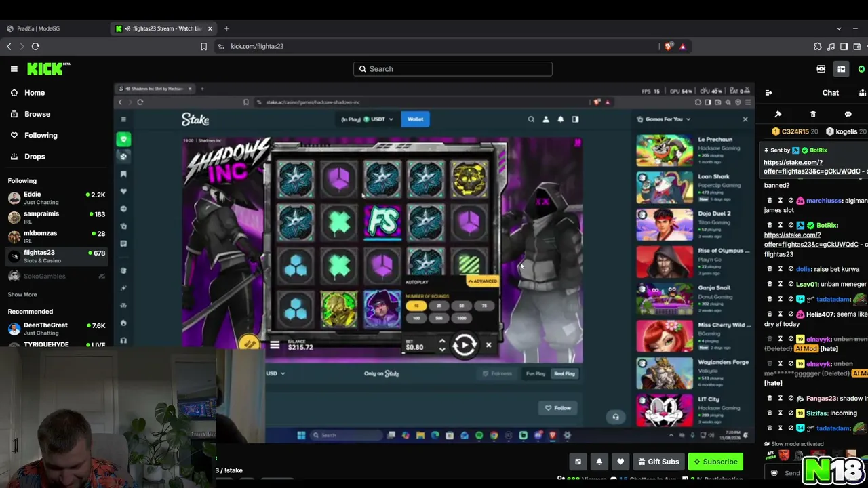
Task: Open mkbomzas channel in Following list
Action: tap(57, 237)
